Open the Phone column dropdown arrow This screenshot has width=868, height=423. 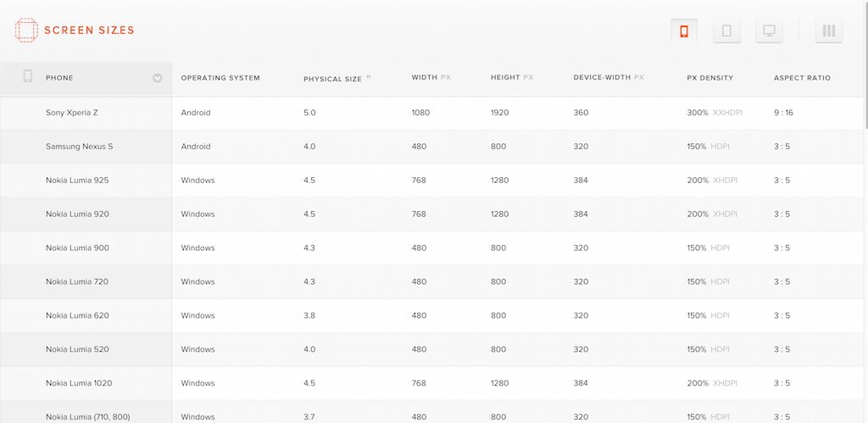coord(158,78)
